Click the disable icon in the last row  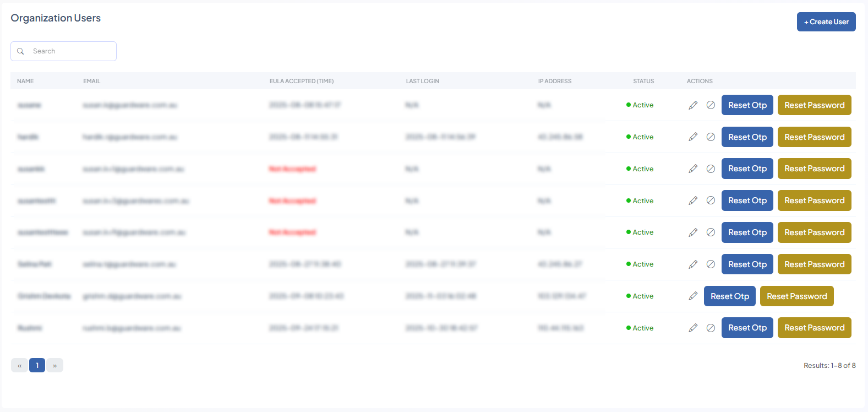(711, 328)
